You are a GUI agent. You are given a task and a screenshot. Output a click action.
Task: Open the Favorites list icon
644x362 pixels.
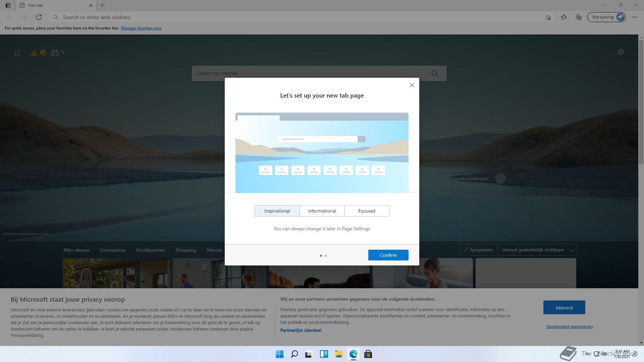[564, 17]
